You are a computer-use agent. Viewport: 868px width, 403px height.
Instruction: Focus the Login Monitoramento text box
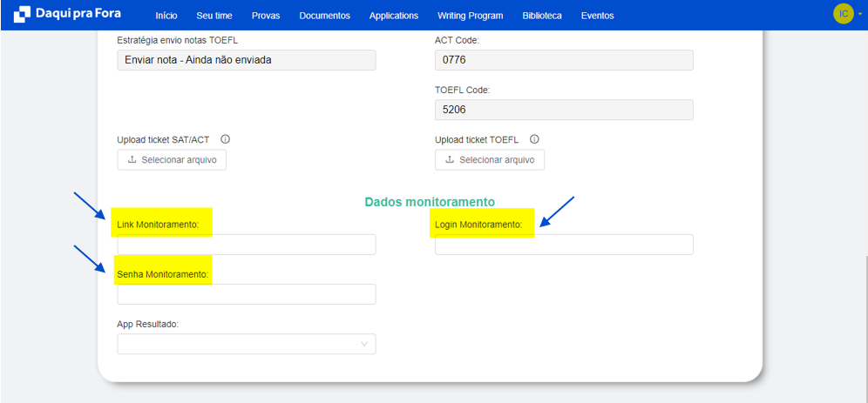click(x=564, y=245)
